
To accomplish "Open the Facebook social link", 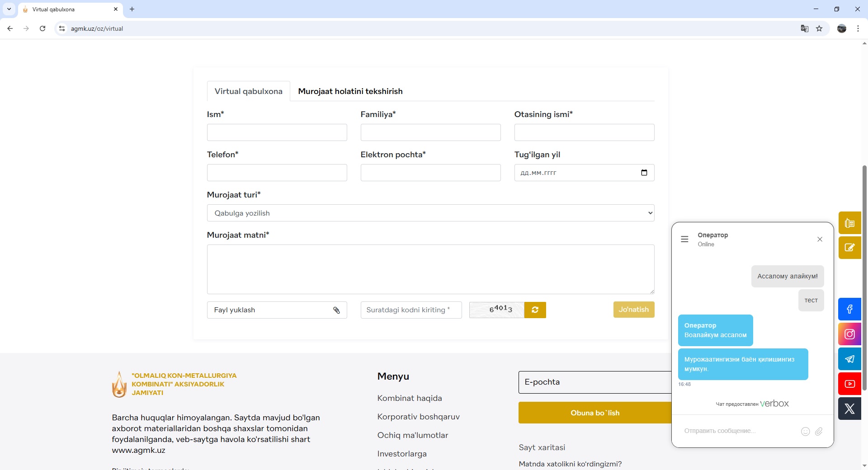I will coord(849,309).
